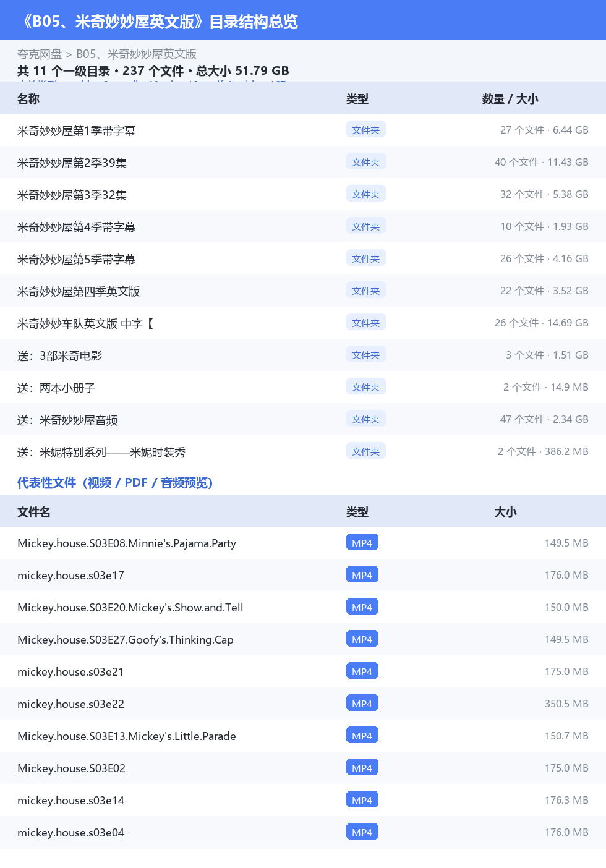606x868 pixels.
Task: Click the 文件夹 tag of 米奇妙妙屋第1季带字幕
Action: 366,129
